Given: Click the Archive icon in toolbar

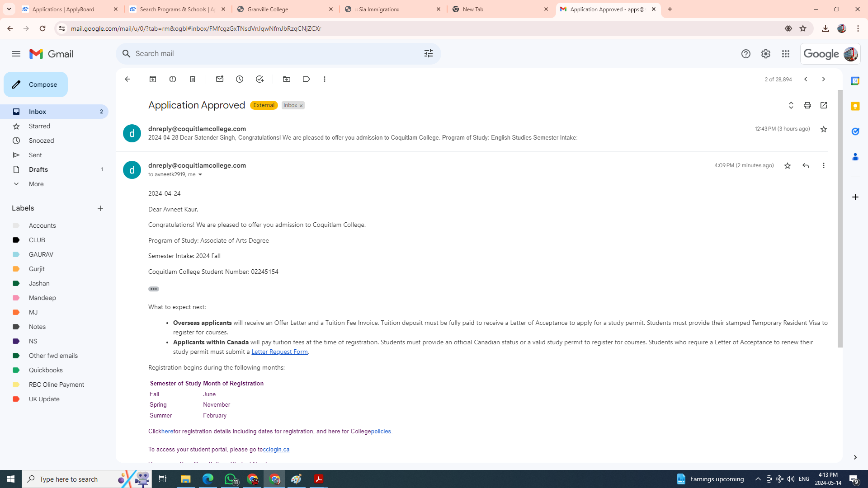Looking at the screenshot, I should pyautogui.click(x=153, y=79).
